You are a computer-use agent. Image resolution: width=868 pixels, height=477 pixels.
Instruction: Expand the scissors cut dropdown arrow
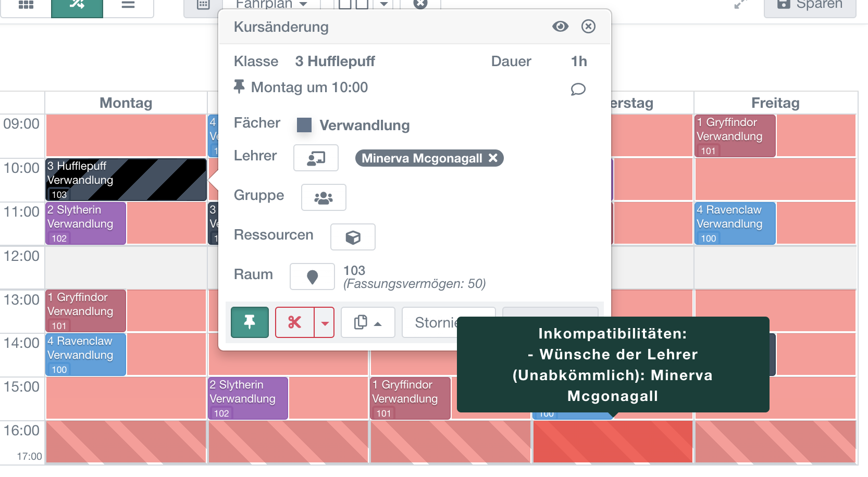(x=325, y=322)
